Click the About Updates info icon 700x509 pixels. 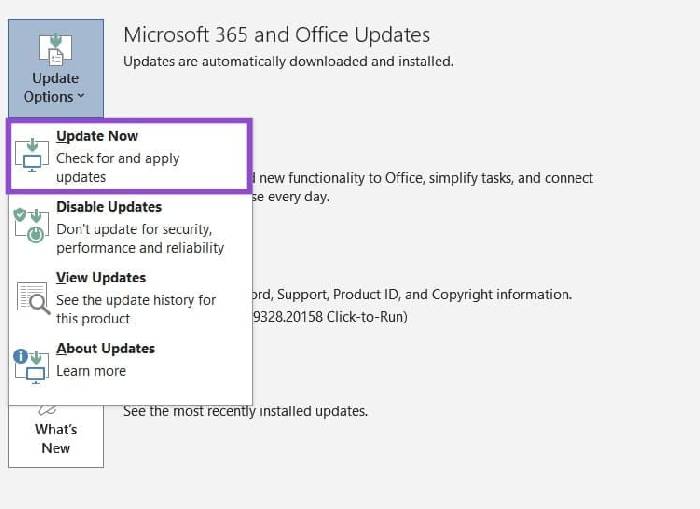pyautogui.click(x=31, y=364)
